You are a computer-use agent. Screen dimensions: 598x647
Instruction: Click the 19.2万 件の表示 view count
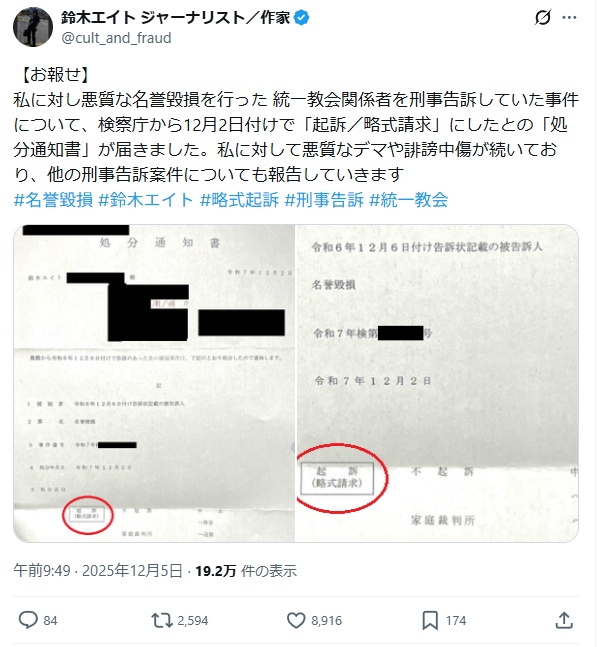(246, 571)
